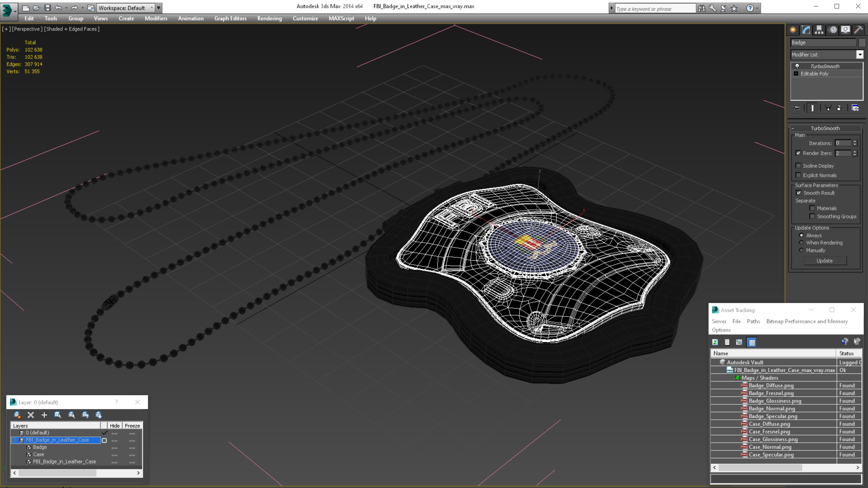Click the Shaded + Edged Faces viewport label

[72, 29]
